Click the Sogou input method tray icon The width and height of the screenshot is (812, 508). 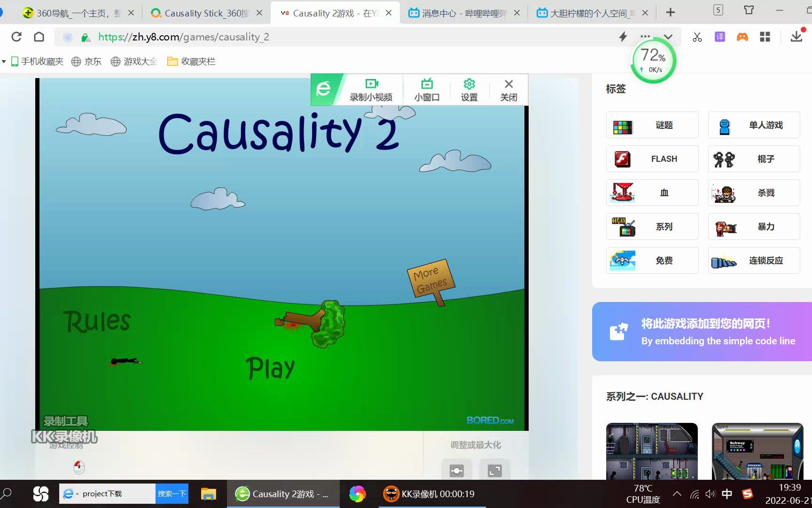tap(747, 494)
